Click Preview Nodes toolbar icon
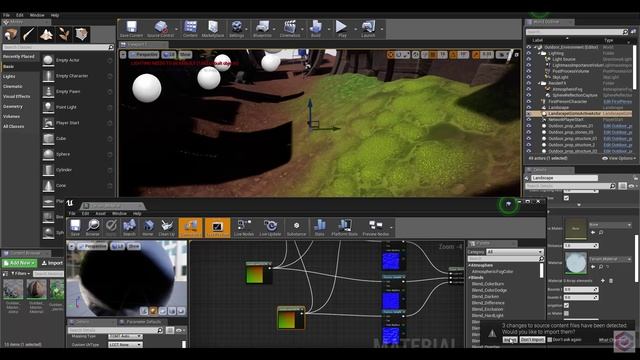Viewport: 640px width, 360px height. tap(376, 228)
